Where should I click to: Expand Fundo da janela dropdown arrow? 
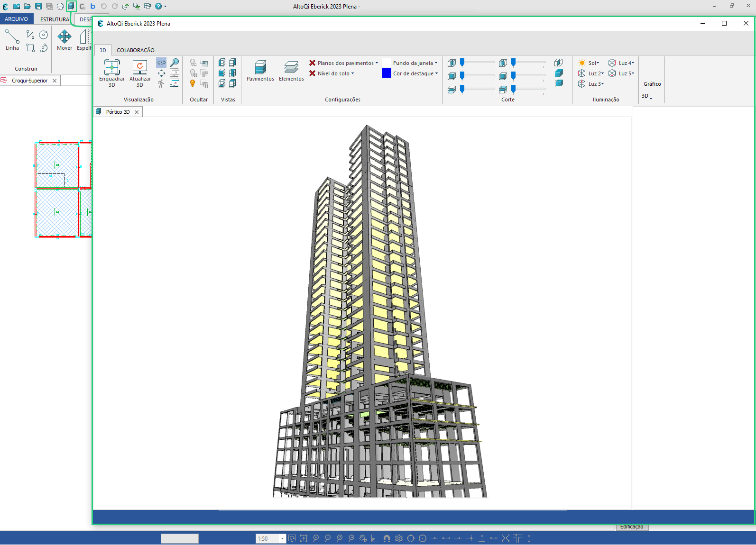pyautogui.click(x=436, y=63)
